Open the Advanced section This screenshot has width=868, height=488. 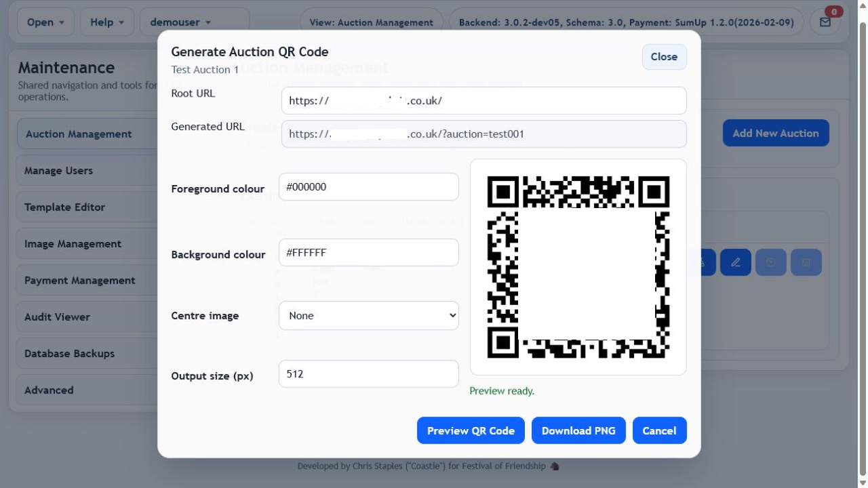(88, 390)
